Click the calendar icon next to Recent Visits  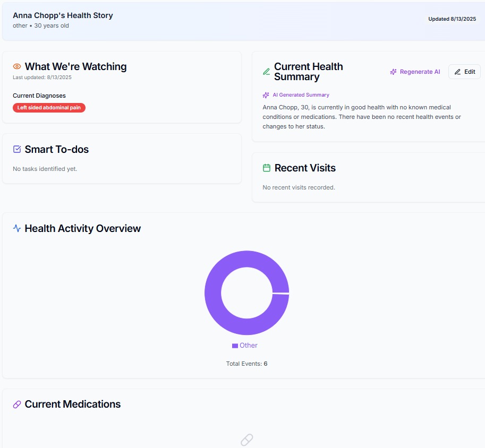click(x=266, y=167)
